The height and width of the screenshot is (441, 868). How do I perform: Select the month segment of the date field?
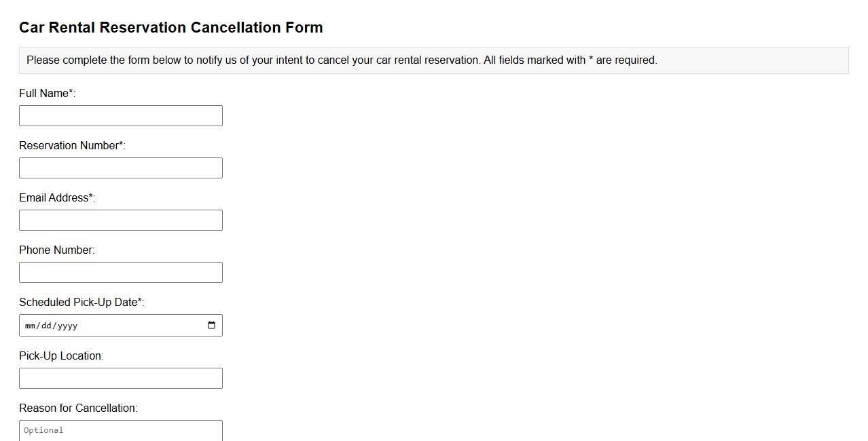coord(30,325)
